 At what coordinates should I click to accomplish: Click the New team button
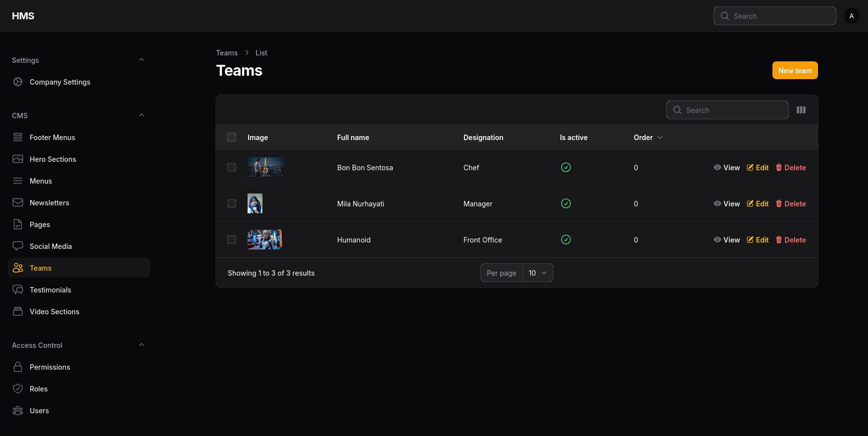[x=795, y=70]
